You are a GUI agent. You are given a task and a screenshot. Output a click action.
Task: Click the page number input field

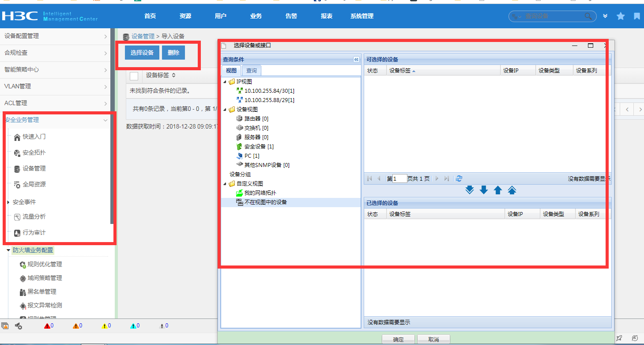(400, 179)
